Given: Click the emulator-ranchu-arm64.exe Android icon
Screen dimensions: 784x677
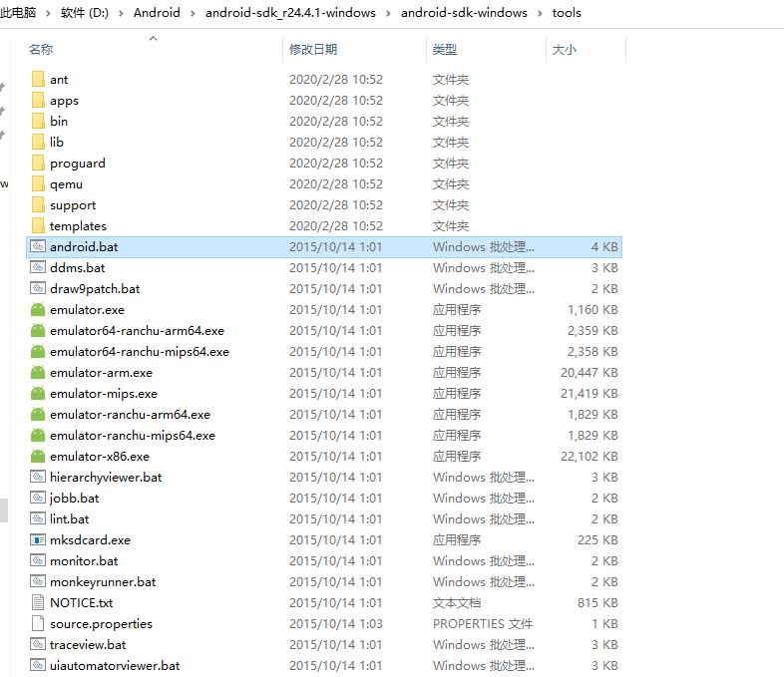Looking at the screenshot, I should 38,415.
